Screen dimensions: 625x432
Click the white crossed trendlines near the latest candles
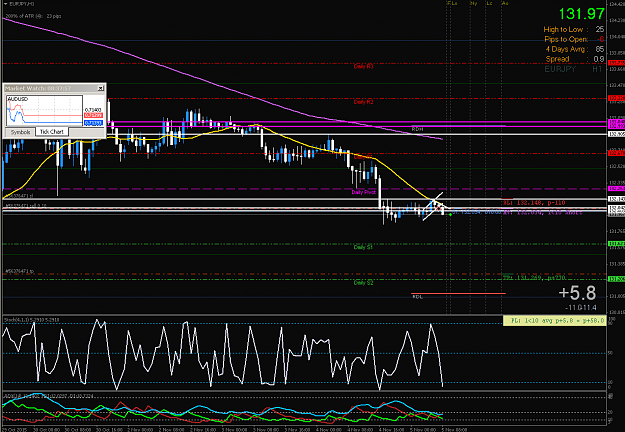point(433,206)
